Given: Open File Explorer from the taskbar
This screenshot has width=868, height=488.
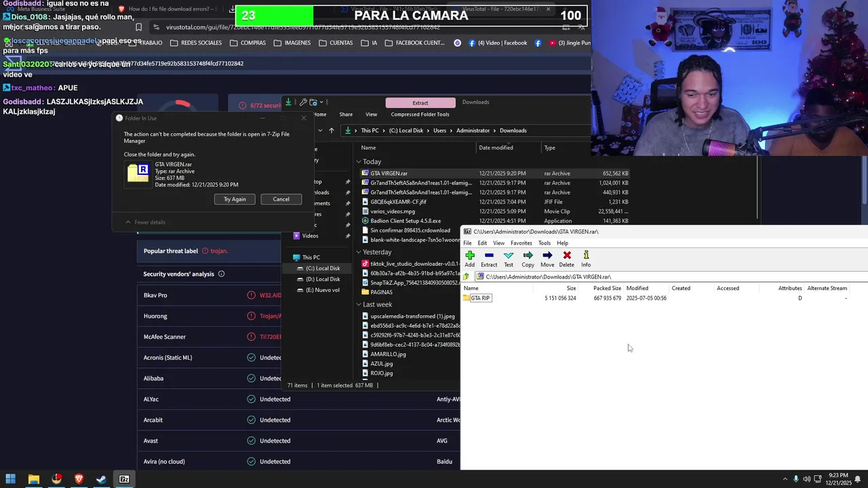Looking at the screenshot, I should point(33,479).
